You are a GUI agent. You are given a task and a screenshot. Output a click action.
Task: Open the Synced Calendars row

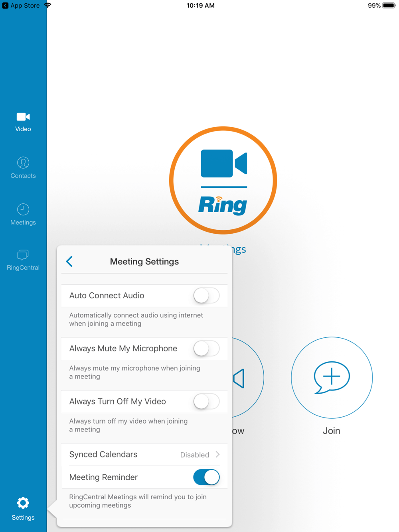pos(144,455)
